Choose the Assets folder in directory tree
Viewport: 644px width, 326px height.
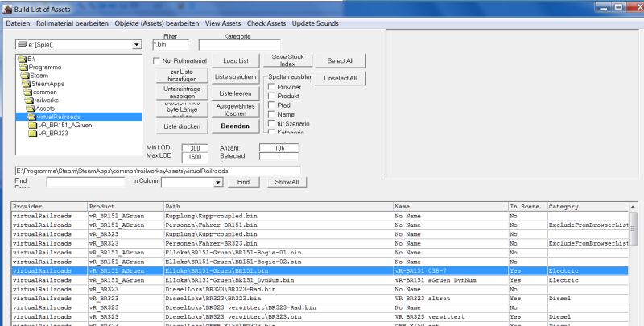pos(45,108)
